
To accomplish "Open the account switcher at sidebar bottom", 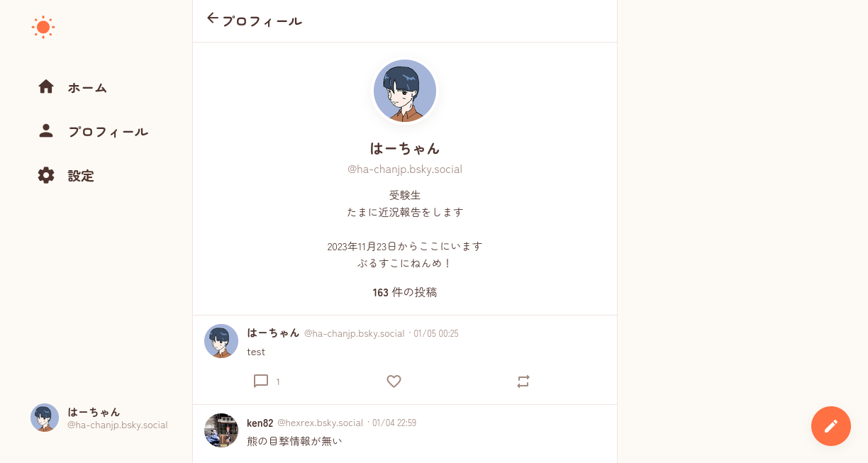I will 99,418.
